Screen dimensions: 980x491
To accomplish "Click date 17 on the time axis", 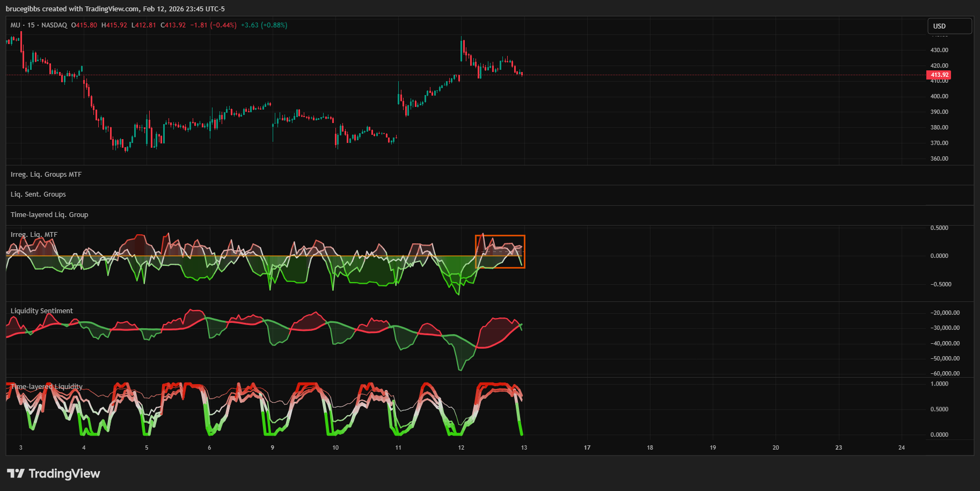I will 587,447.
